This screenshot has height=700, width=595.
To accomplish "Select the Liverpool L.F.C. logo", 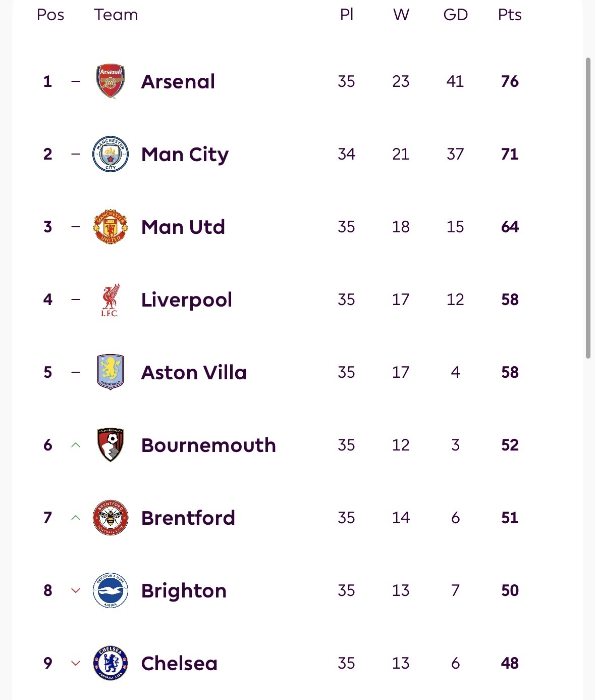I will click(110, 299).
